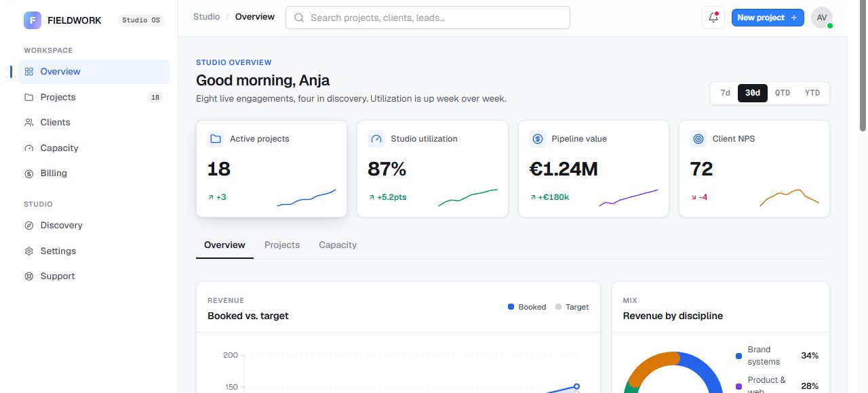Click the page vertical scrollbar thumb
868x393 pixels.
863,66
